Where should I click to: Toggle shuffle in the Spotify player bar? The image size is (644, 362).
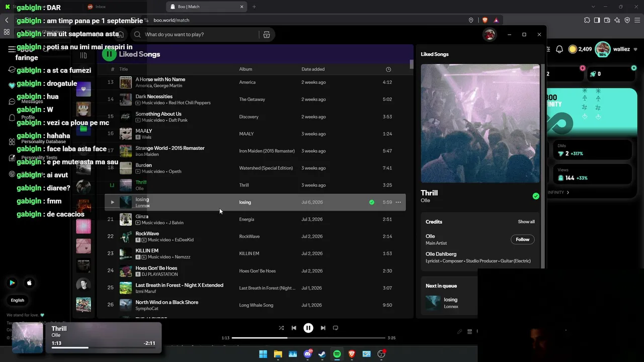coord(281,328)
